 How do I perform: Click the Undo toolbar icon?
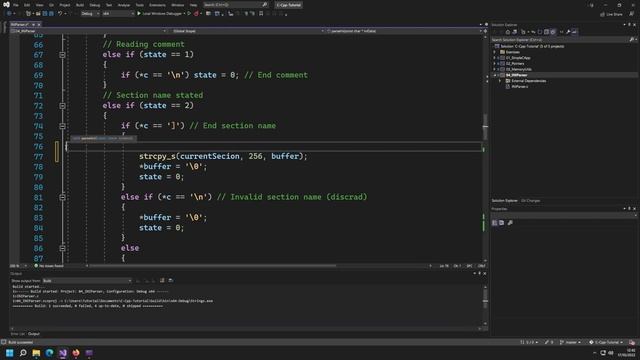(x=60, y=13)
